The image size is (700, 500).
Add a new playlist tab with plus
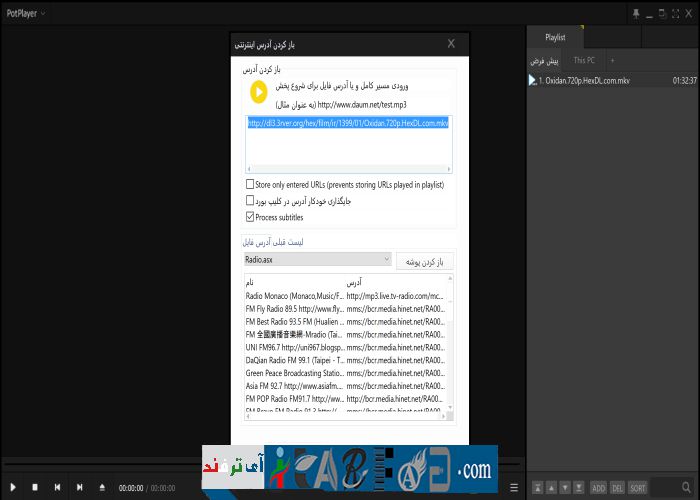[x=613, y=60]
